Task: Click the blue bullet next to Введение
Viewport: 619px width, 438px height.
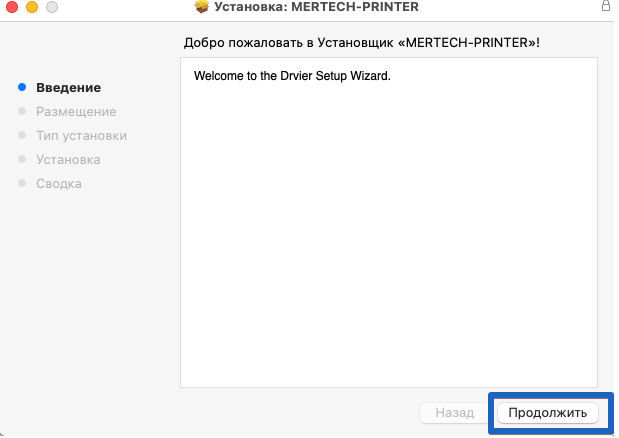Action: (22, 88)
